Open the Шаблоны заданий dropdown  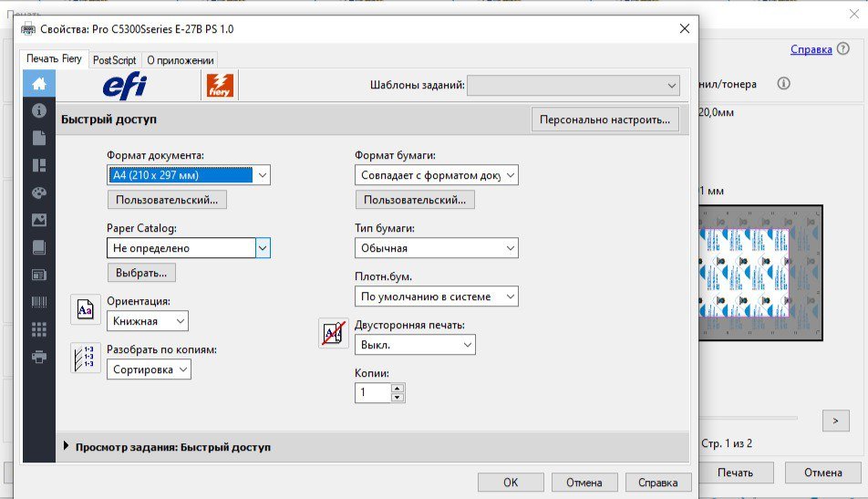click(x=573, y=85)
